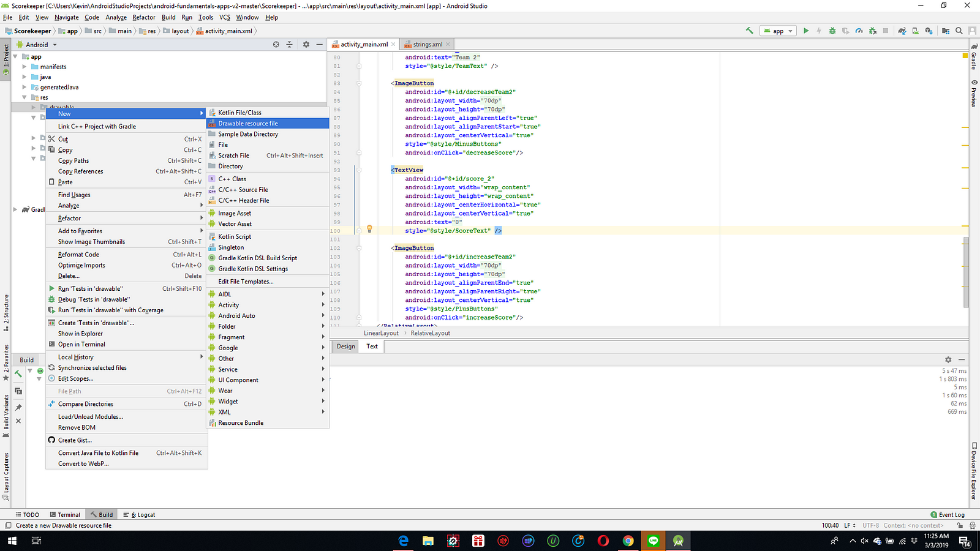Click the Create Gist GitHub icon entry
Screen dimensions: 980x551
(x=75, y=440)
